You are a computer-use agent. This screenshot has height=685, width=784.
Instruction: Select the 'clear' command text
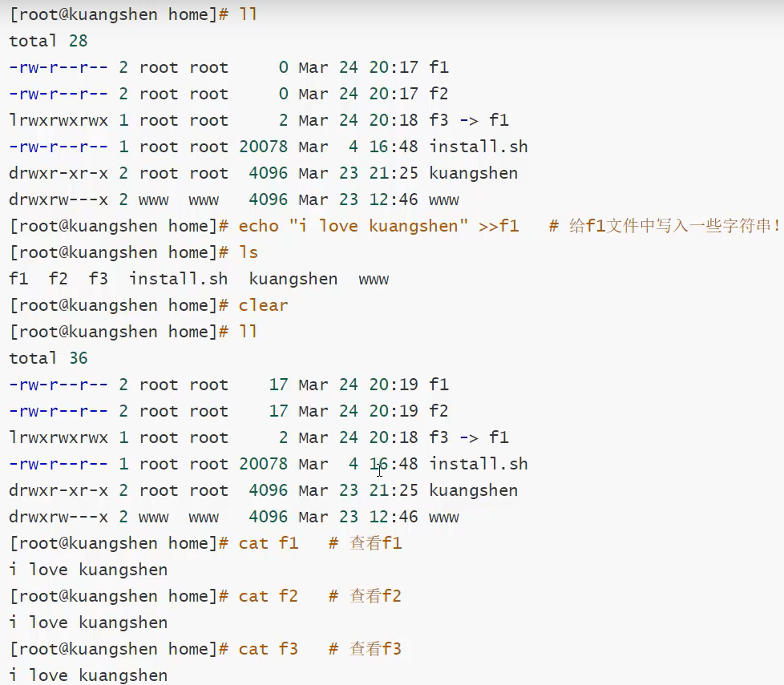(264, 305)
